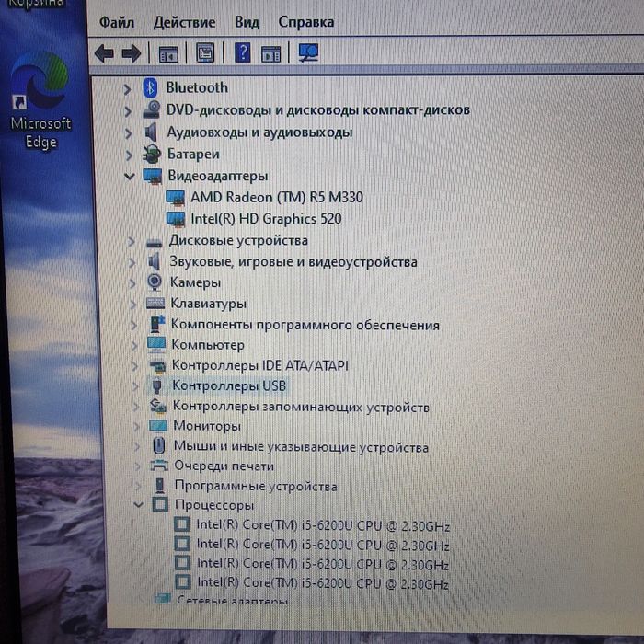This screenshot has height=644, width=644.
Task: Click the mouse icon of Мыши и иные указывающие устройства
Action: [158, 445]
